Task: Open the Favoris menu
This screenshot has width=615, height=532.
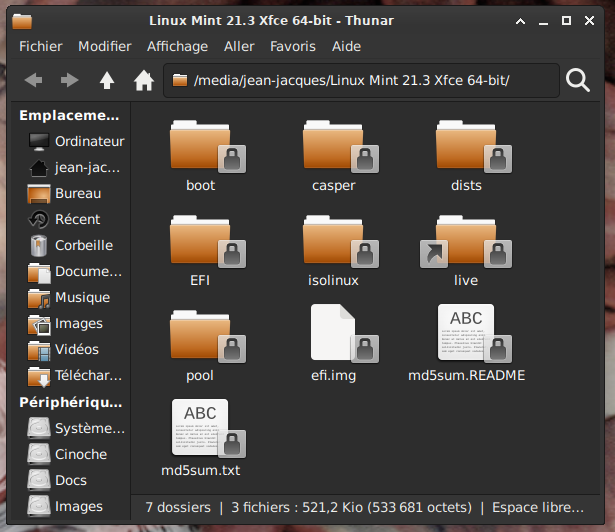Action: [x=293, y=46]
